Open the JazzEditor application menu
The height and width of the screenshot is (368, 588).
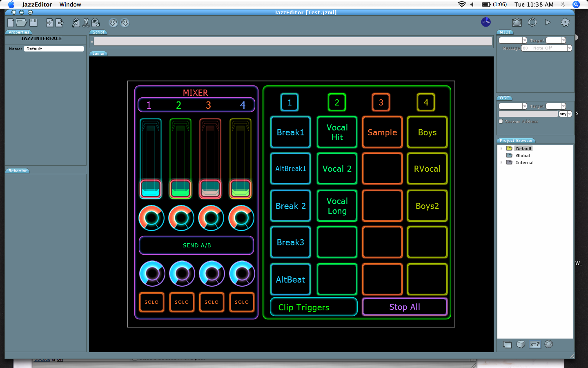tap(37, 4)
